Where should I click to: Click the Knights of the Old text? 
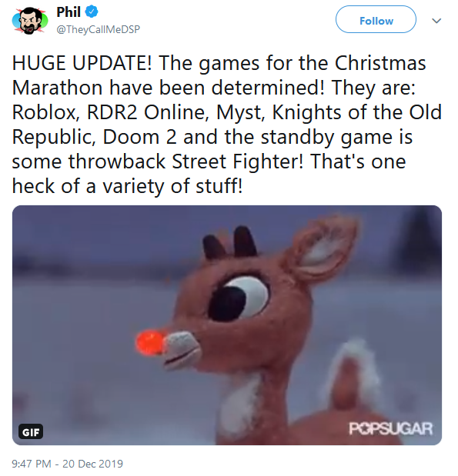tap(357, 112)
